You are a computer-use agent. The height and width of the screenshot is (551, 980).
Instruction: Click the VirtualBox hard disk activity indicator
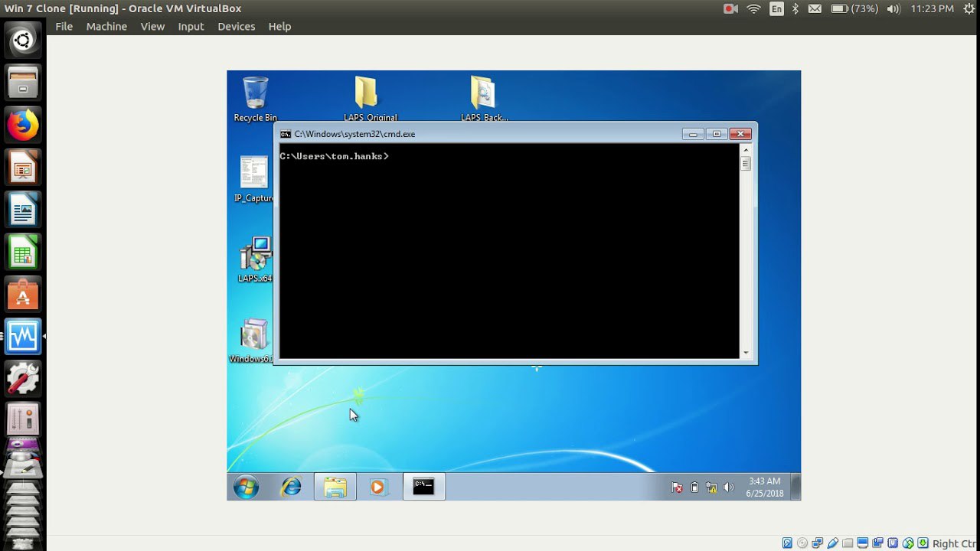tap(787, 543)
